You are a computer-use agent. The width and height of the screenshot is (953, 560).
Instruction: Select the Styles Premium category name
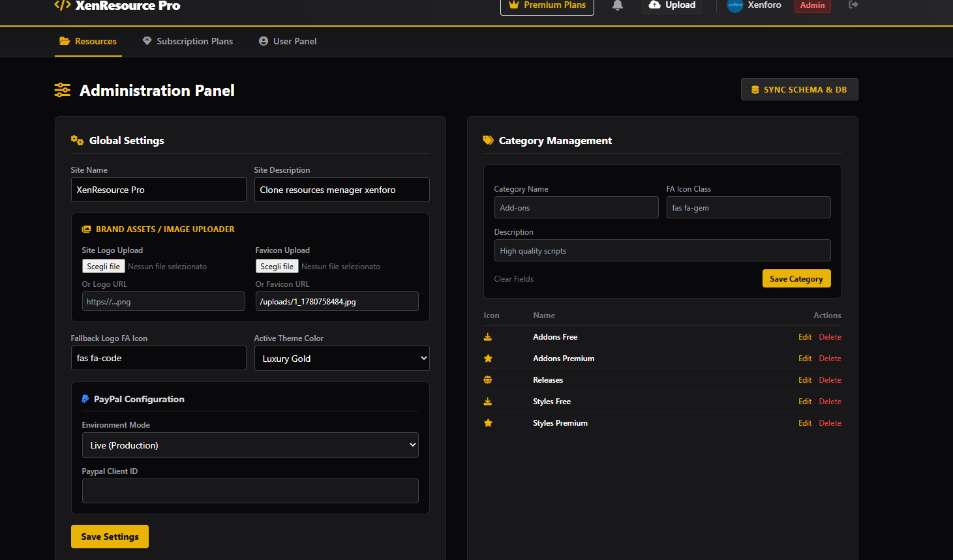tap(560, 423)
